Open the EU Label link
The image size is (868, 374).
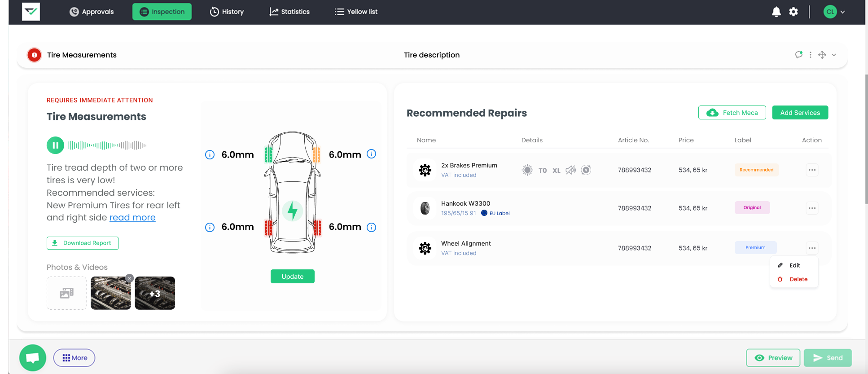(495, 213)
